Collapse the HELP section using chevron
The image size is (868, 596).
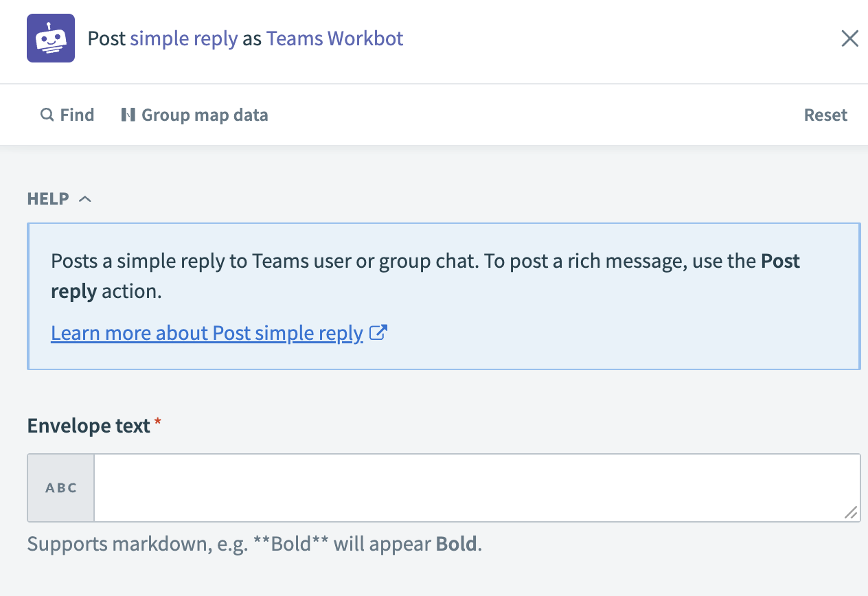tap(85, 199)
